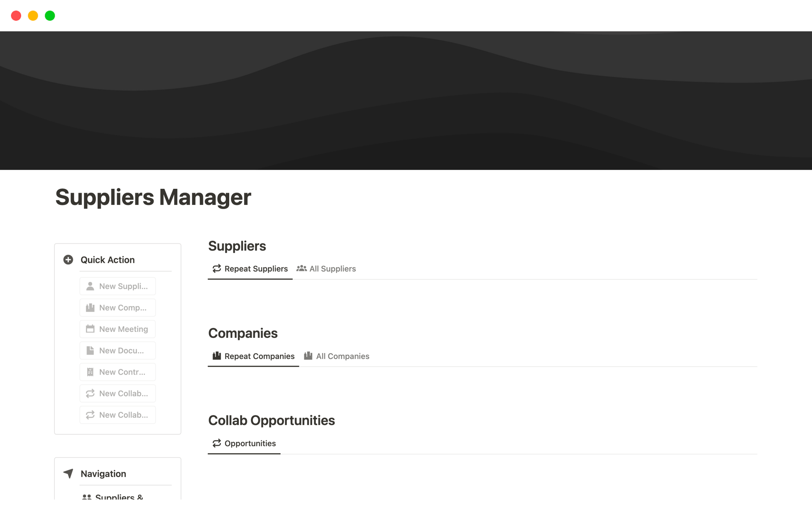Switch to the All Suppliers tab
This screenshot has width=812, height=508.
point(327,268)
